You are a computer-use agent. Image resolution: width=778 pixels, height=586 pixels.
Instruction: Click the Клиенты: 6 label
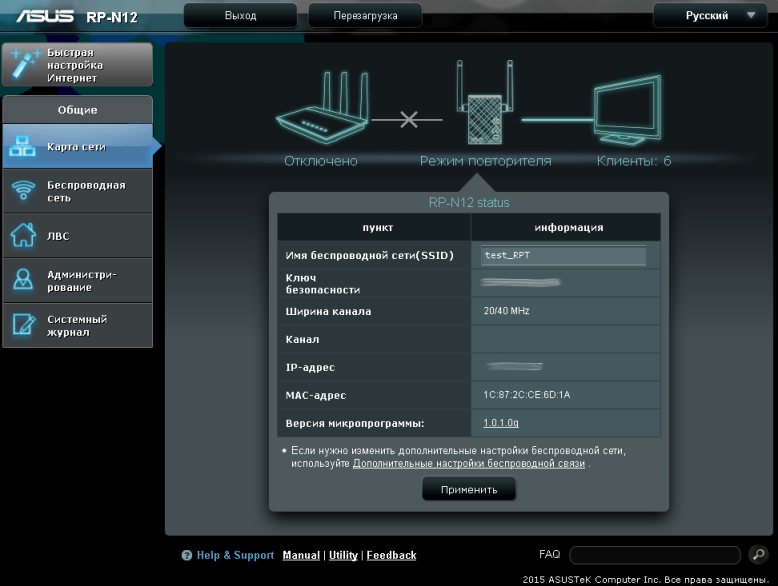tap(634, 161)
